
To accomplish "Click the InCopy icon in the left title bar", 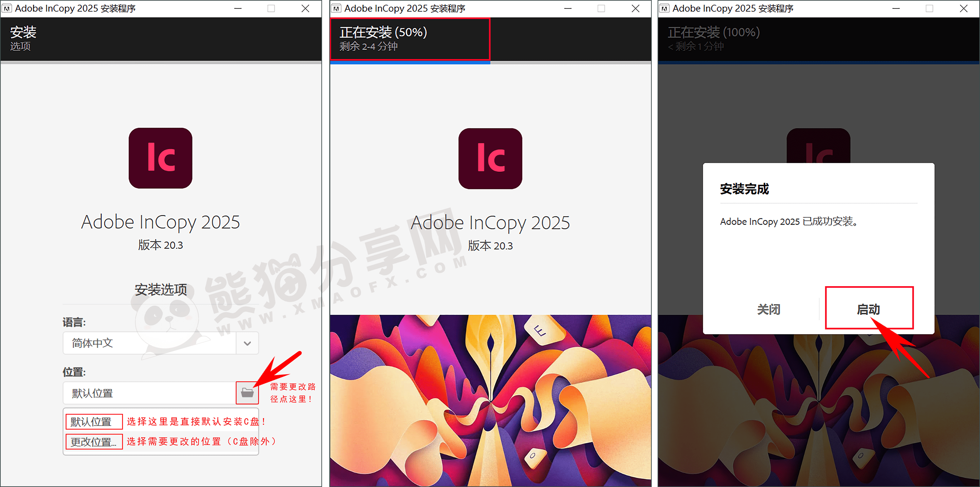I will pyautogui.click(x=7, y=8).
